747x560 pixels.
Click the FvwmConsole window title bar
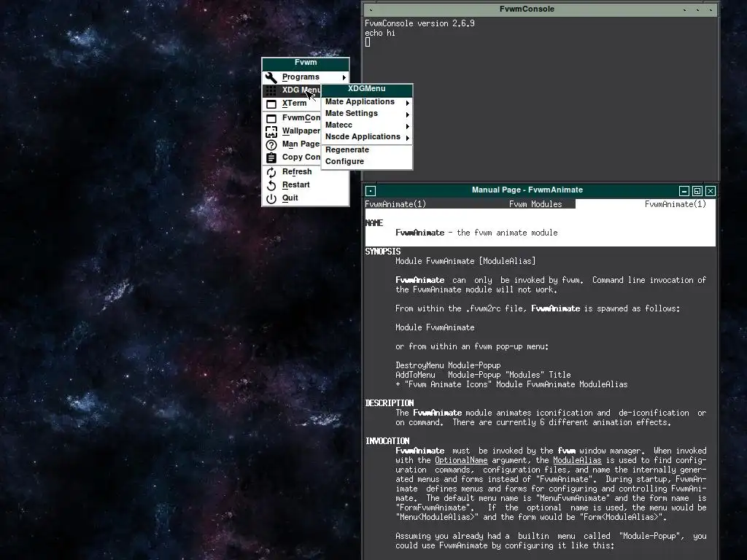click(527, 9)
